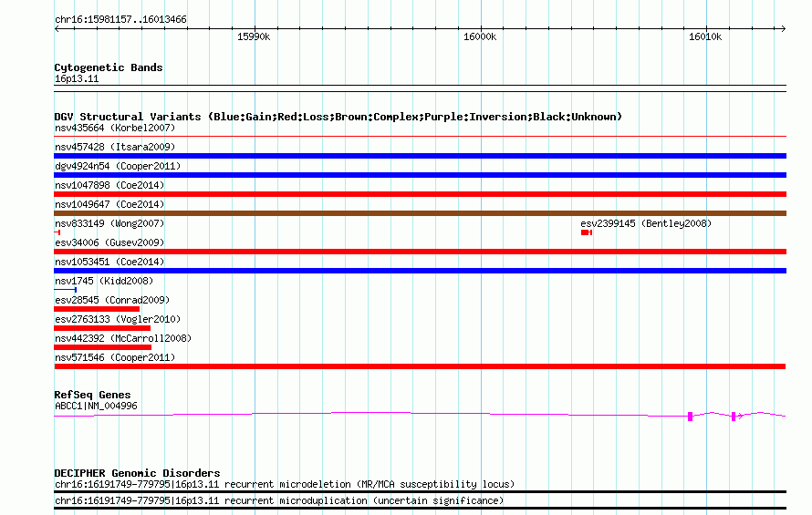Click the thin red nsv435664 variant line
The height and width of the screenshot is (515, 812).
[420, 137]
